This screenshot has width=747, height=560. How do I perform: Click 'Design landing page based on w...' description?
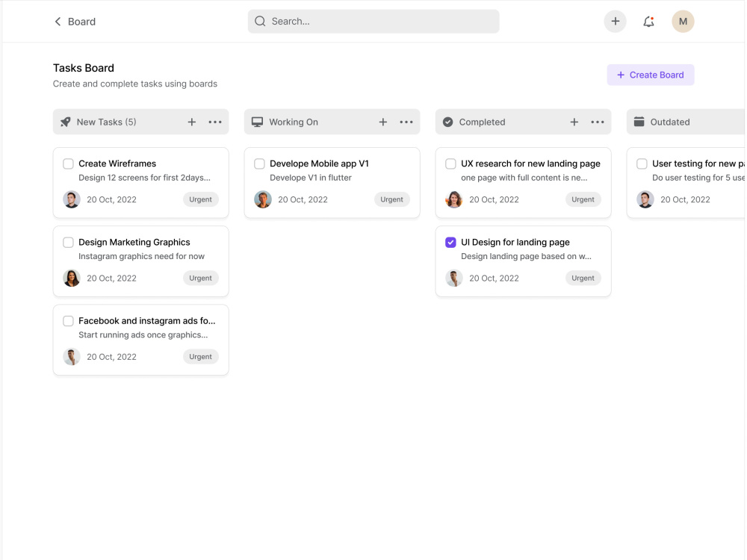[526, 256]
